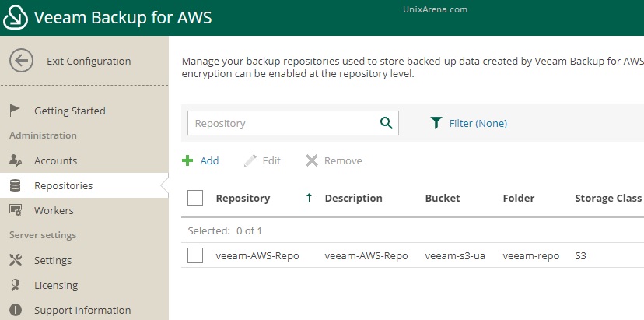
Task: Click the Selected: 0 of 1 text
Action: pos(225,230)
